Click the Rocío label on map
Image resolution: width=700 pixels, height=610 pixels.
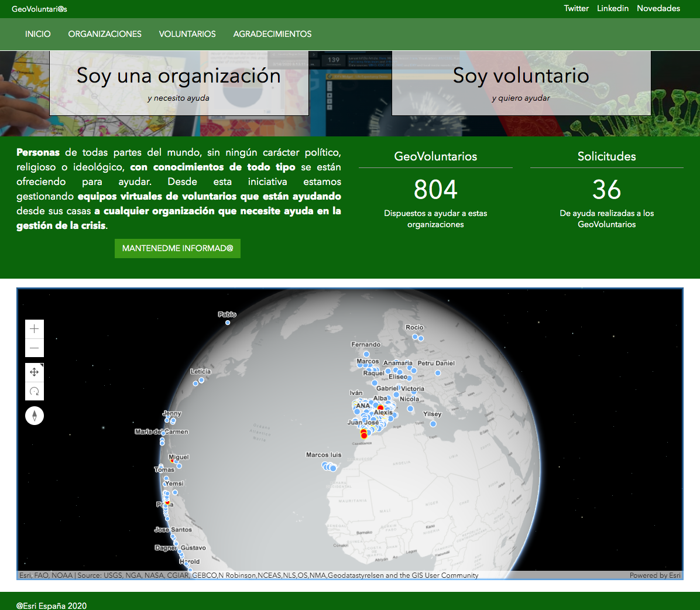pyautogui.click(x=414, y=327)
